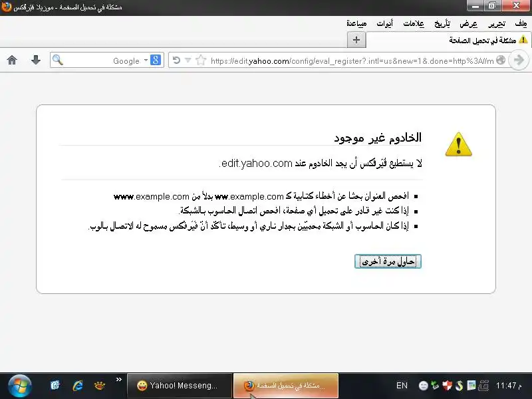Viewport: 532px width, 399px height.
Task: Click the back arrow navigation button
Action: [x=519, y=60]
